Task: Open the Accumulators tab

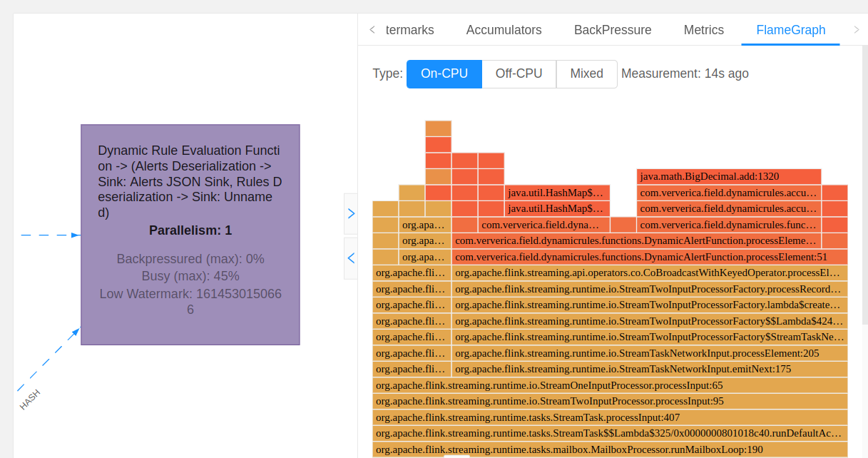Action: point(504,30)
